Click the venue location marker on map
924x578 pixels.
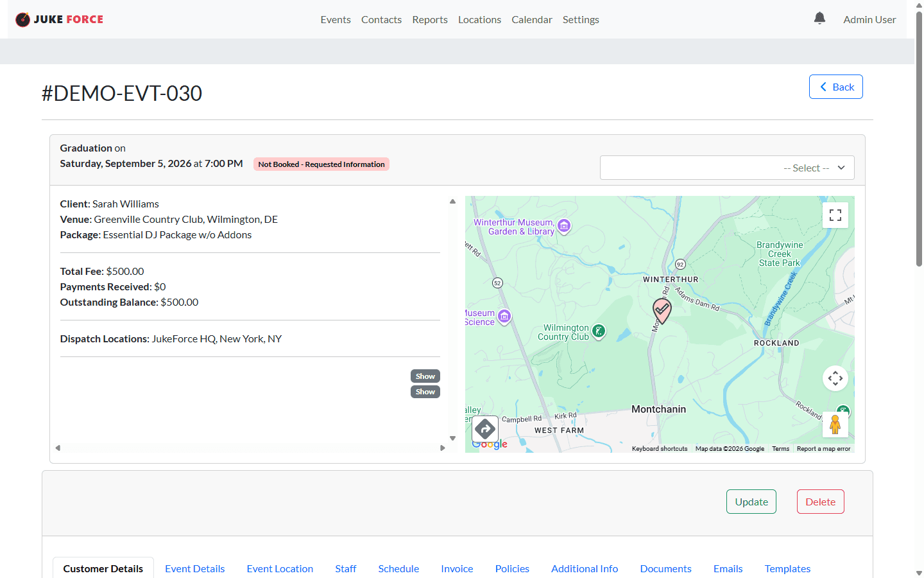pos(662,310)
